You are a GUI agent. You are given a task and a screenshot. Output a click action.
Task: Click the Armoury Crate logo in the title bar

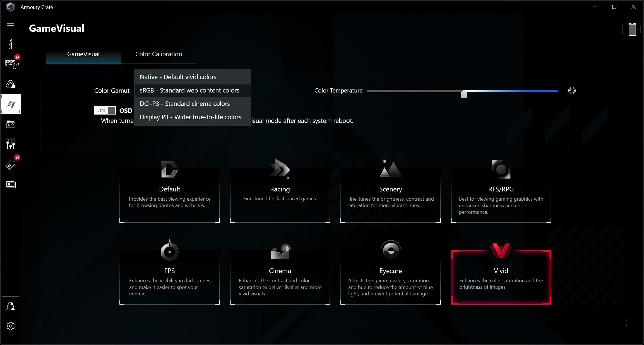[x=11, y=7]
